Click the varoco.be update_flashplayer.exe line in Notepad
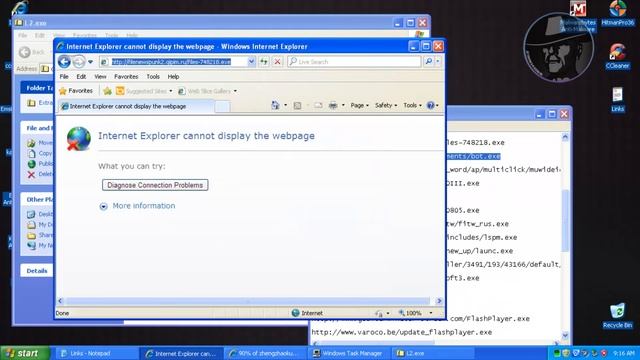The image size is (640, 360). click(x=402, y=332)
